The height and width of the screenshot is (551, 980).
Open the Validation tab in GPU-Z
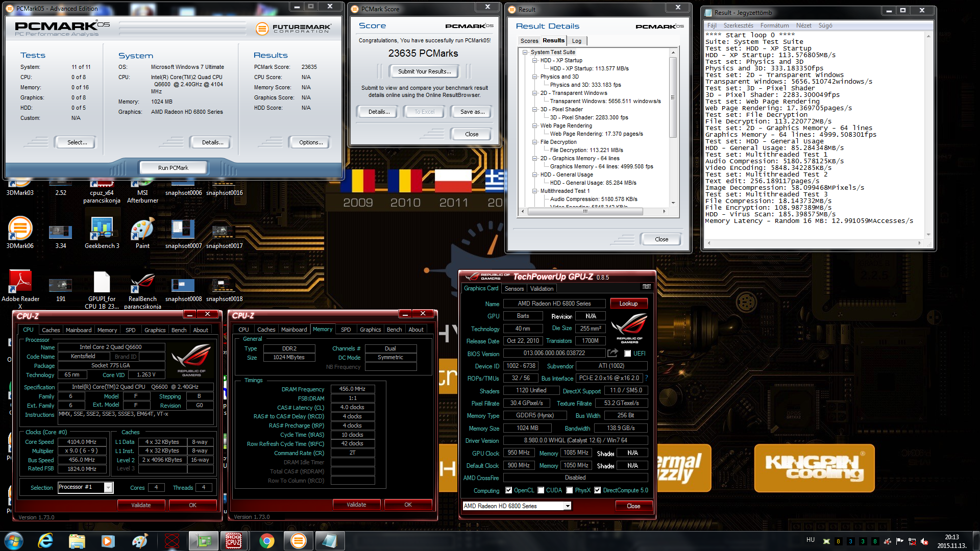(542, 289)
